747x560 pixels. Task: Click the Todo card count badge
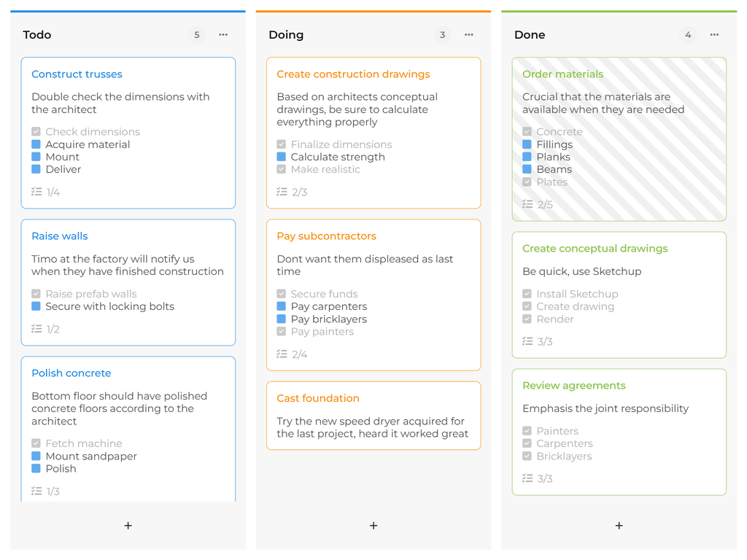click(196, 35)
